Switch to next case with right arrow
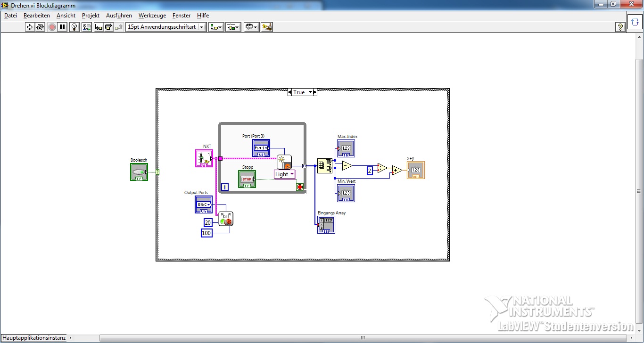Image resolution: width=644 pixels, height=343 pixels. [x=315, y=92]
